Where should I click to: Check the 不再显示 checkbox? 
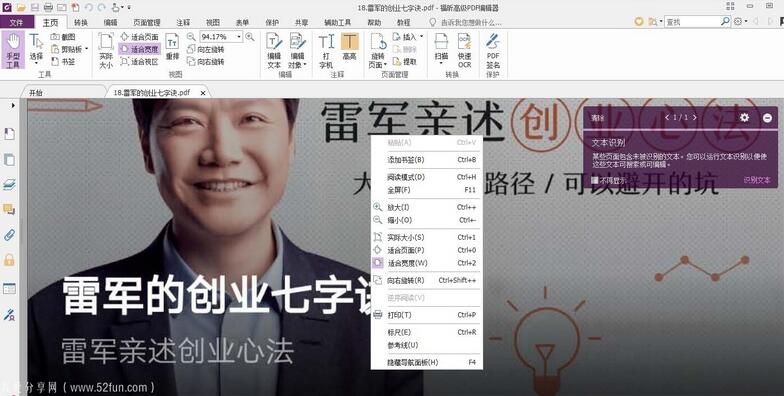pyautogui.click(x=595, y=180)
